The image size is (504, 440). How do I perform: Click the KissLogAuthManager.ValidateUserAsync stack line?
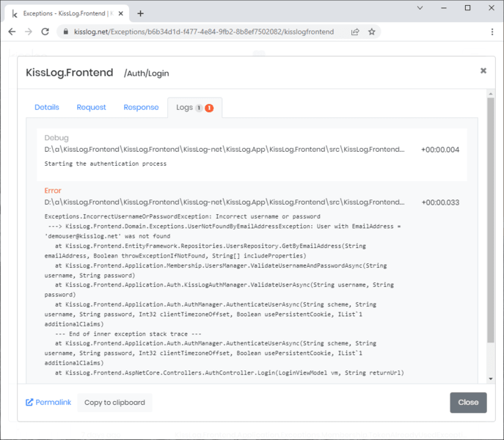tap(219, 290)
